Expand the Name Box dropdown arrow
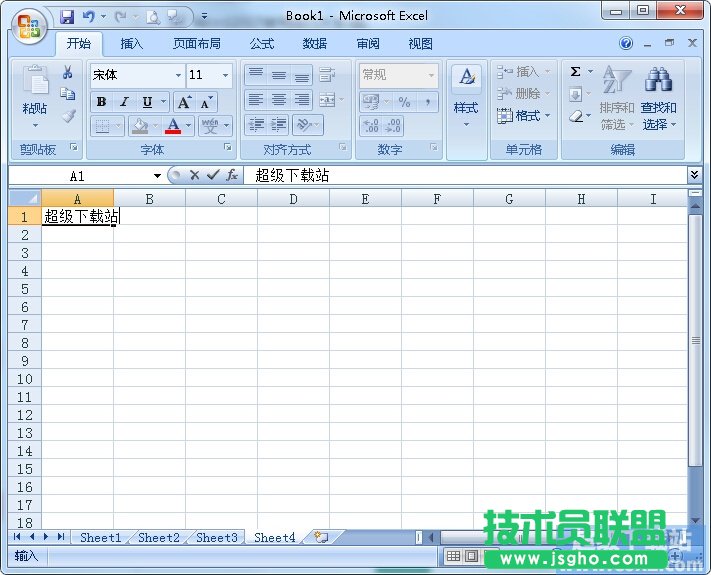This screenshot has width=711, height=575. (157, 176)
